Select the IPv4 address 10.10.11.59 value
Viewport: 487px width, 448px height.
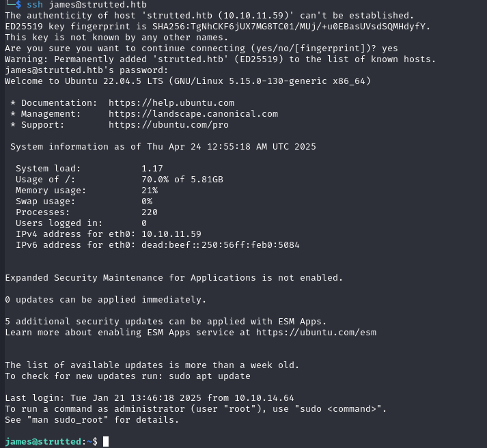pyautogui.click(x=171, y=234)
